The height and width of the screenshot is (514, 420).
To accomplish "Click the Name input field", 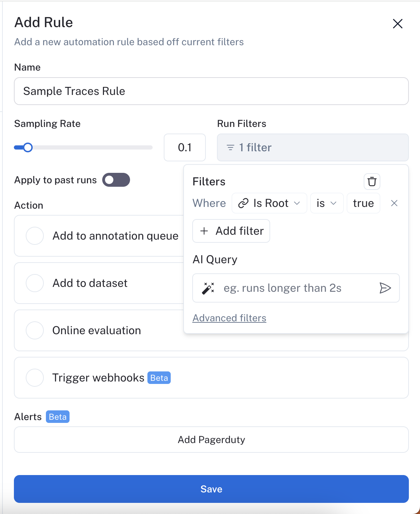I will [211, 91].
